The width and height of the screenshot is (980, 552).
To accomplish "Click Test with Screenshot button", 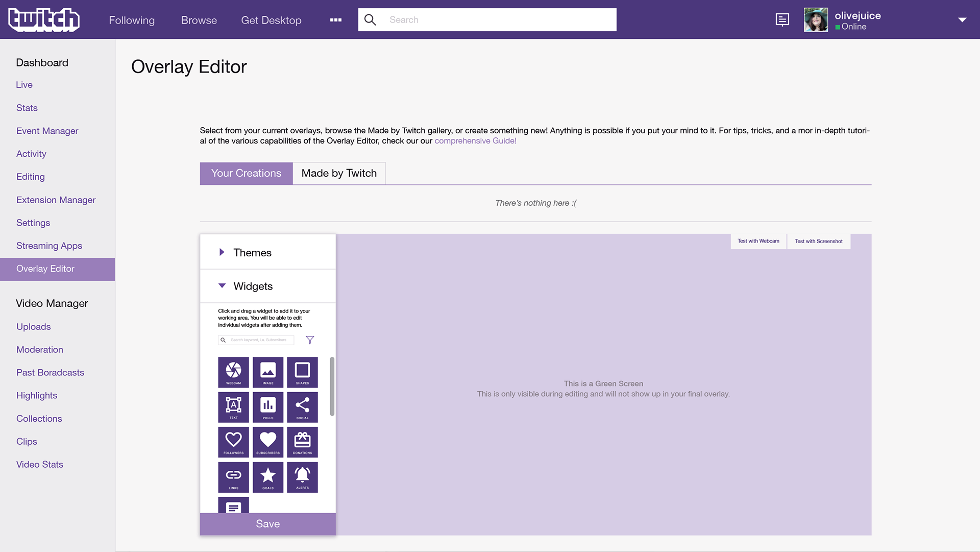I will [819, 241].
